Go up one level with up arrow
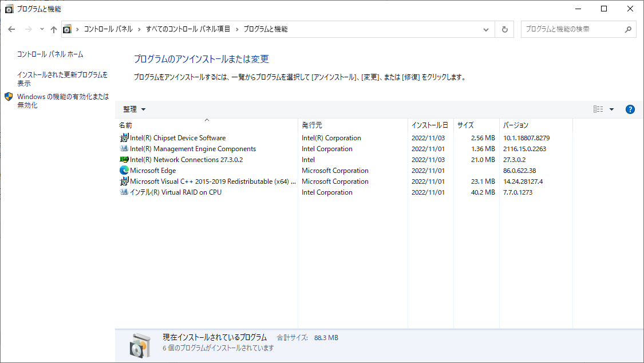 tap(54, 29)
